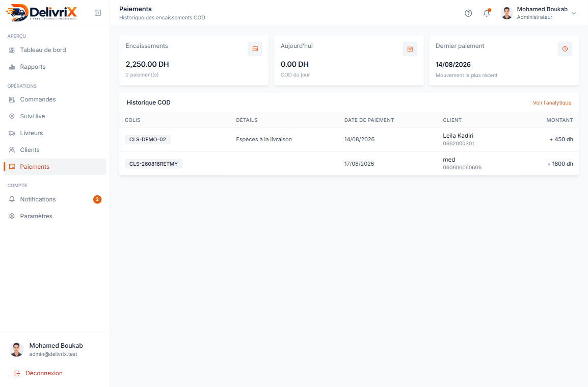The image size is (588, 387).
Task: Open Paramètres settings page
Action: (55, 216)
